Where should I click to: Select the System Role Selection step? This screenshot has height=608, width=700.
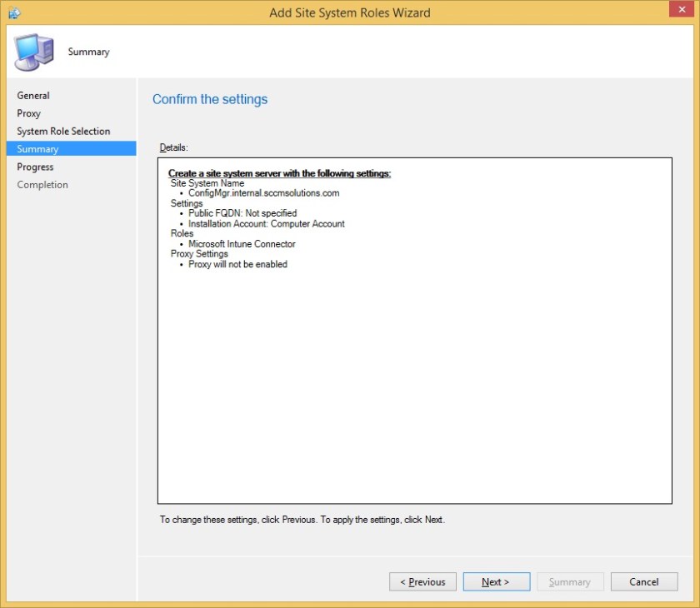pos(63,131)
